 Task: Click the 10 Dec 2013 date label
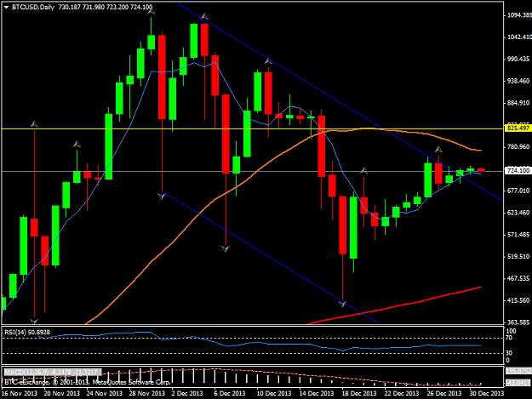274,393
